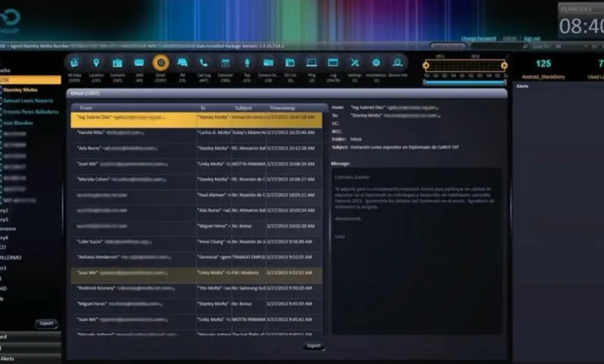Sort emails by the Timestamp column header
This screenshot has width=604, height=364.
(282, 108)
